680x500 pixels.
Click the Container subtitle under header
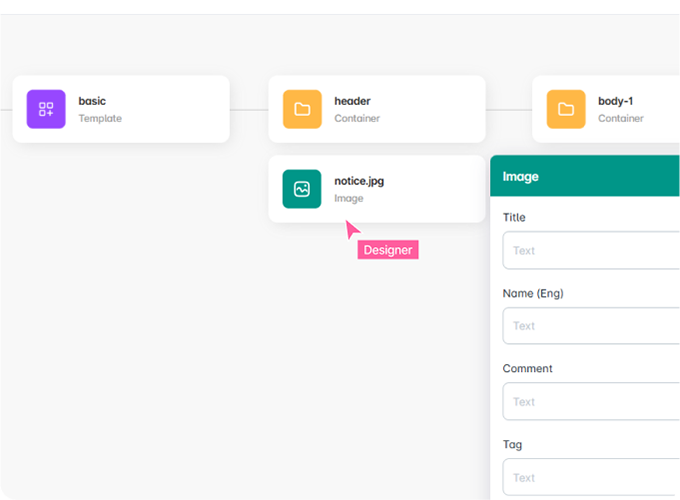tap(357, 118)
